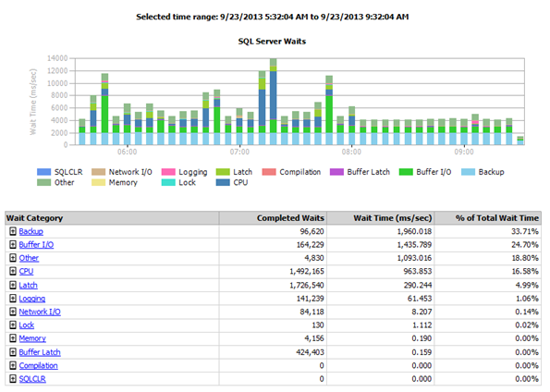Viewport: 550px width, 392px height.
Task: Select the 96,620 completed waits cell
Action: tap(274, 231)
